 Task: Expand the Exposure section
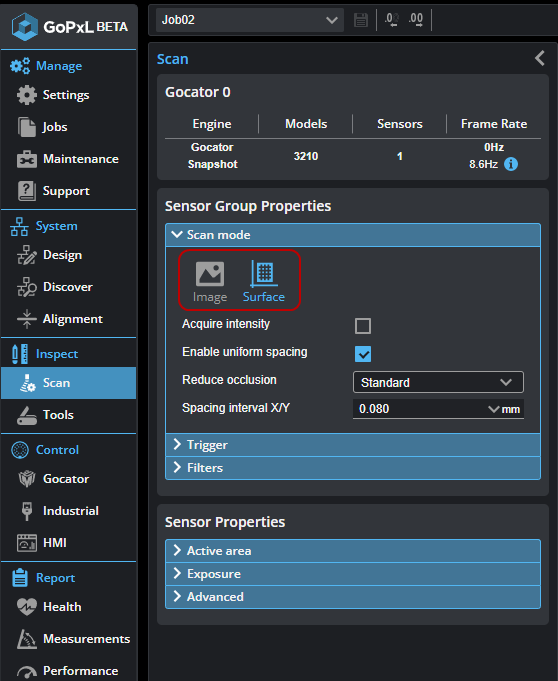pos(353,574)
